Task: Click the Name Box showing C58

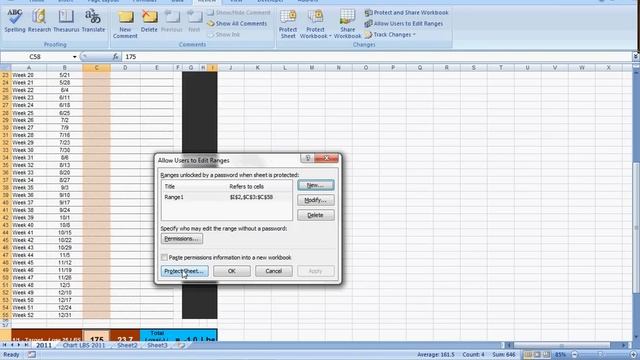Action: tap(36, 57)
